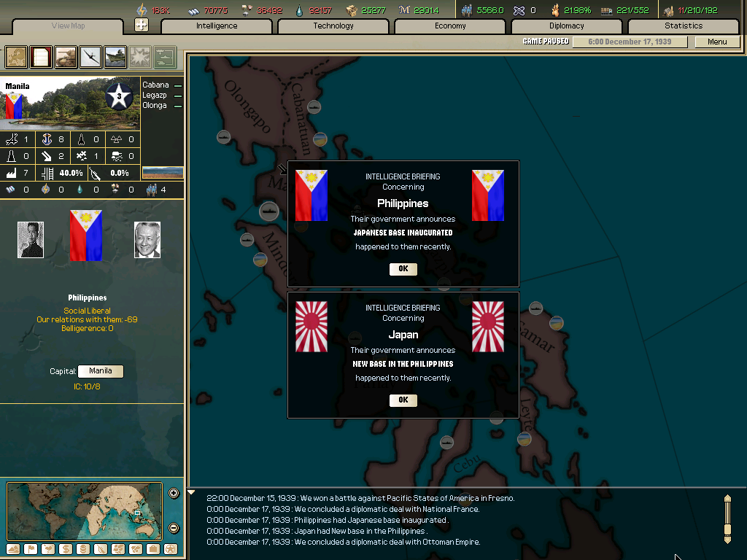Select the terrain map mode icon

coord(15,57)
